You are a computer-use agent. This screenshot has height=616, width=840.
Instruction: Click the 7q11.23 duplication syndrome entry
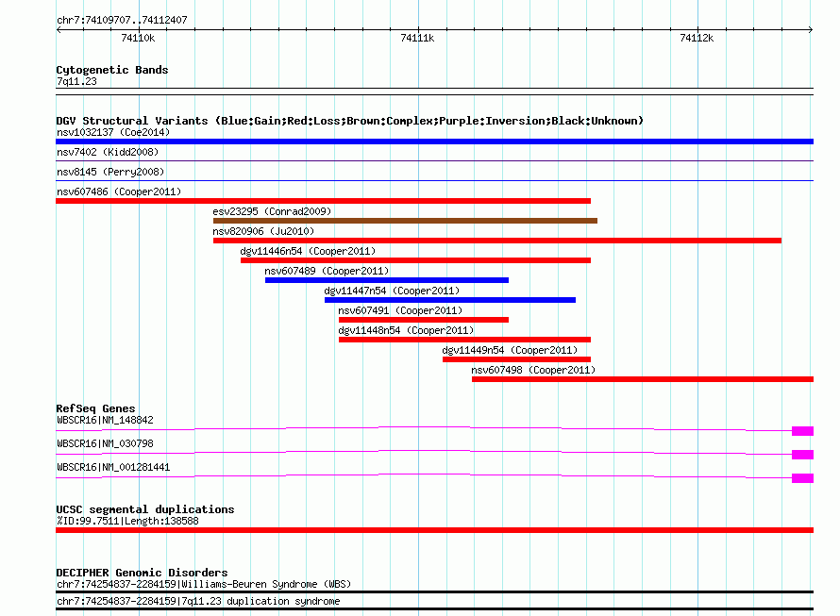pos(198,602)
